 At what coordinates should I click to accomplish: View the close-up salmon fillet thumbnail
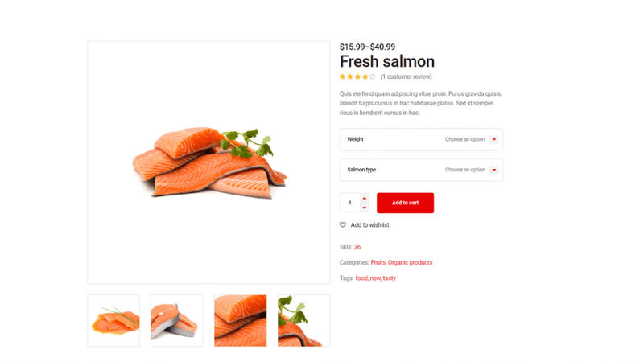click(x=240, y=320)
